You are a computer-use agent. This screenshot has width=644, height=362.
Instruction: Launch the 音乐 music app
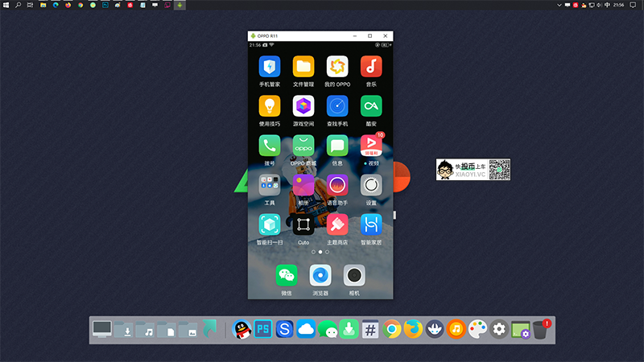[x=371, y=66]
